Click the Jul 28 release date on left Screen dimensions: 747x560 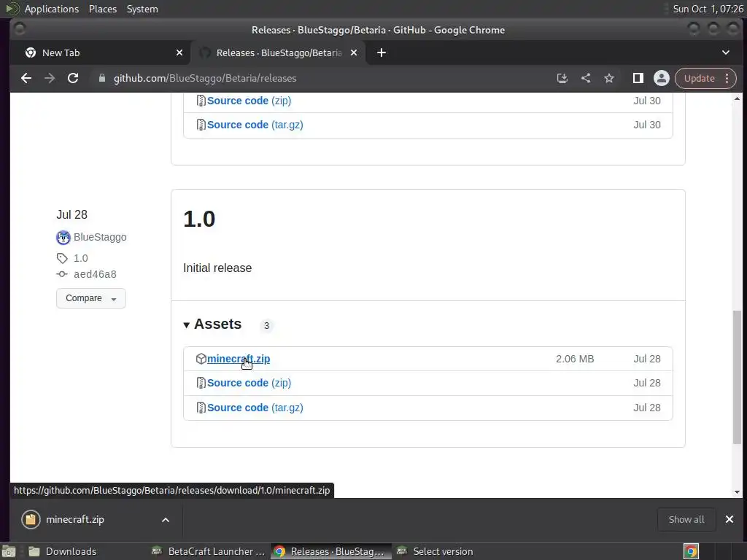pos(72,215)
